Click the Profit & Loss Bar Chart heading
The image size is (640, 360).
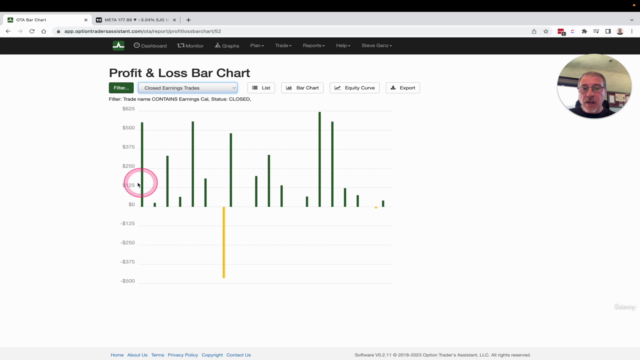pyautogui.click(x=179, y=73)
